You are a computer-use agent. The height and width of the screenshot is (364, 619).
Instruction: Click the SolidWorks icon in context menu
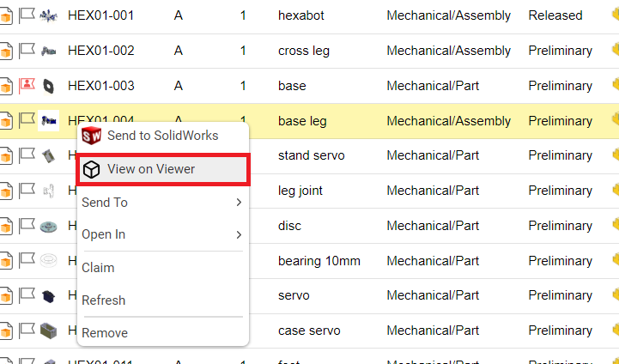[92, 136]
